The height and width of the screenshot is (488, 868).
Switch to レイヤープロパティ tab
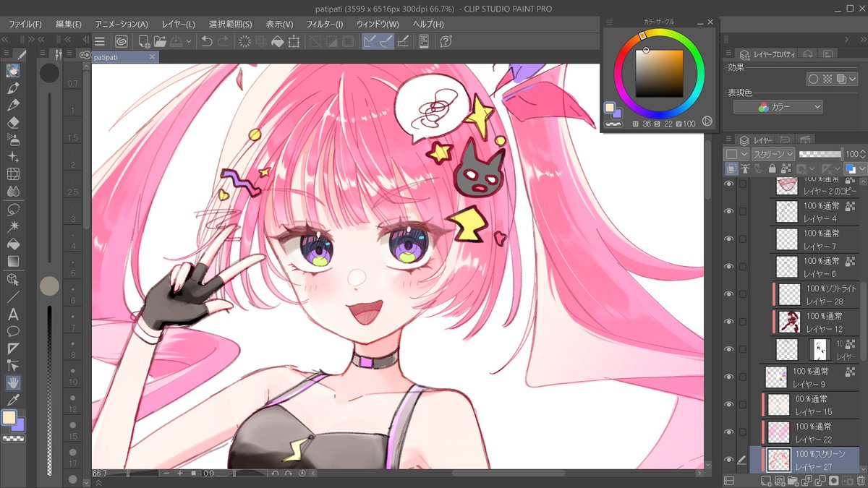tap(765, 53)
